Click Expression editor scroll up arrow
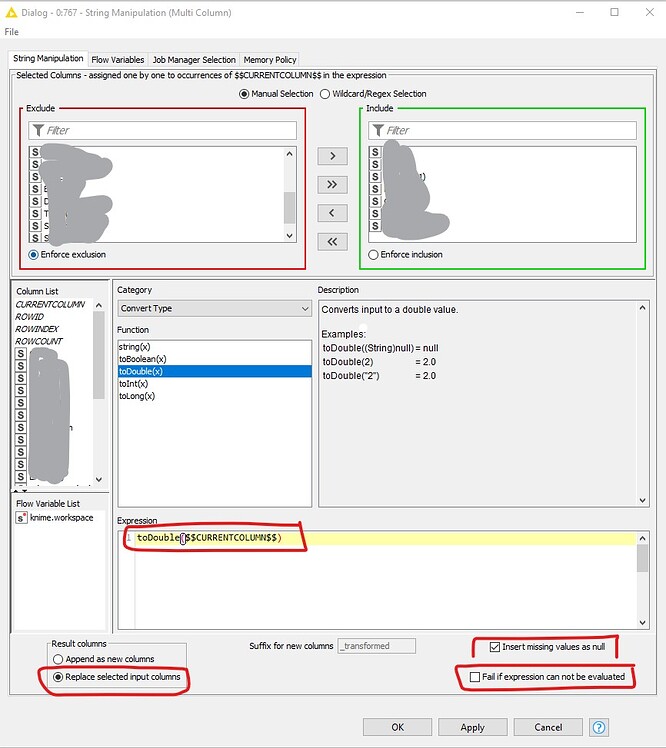The width and height of the screenshot is (666, 748). tap(643, 538)
